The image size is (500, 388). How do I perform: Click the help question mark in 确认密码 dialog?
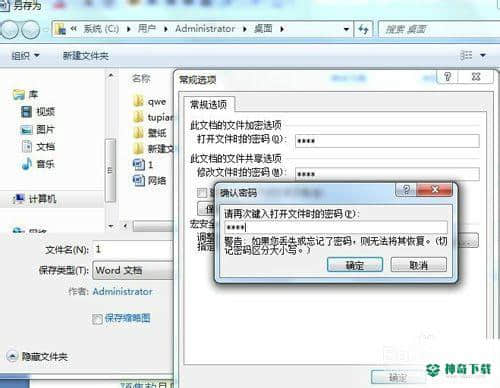406,190
